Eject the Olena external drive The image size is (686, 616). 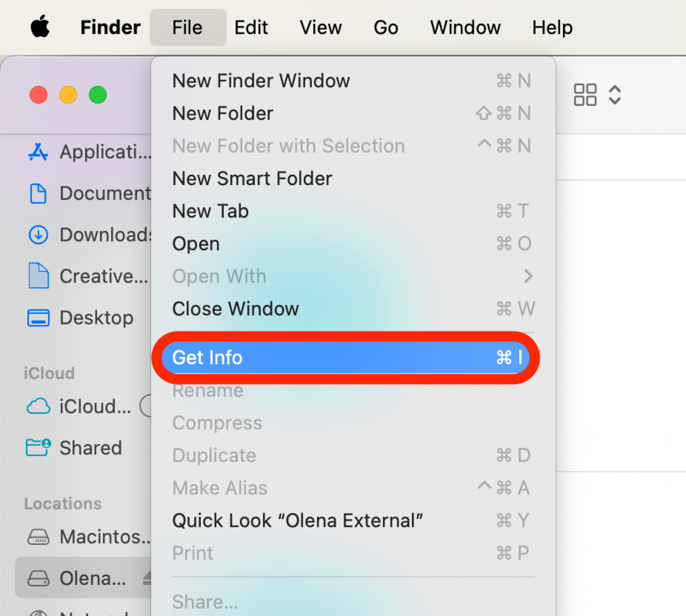pos(147,578)
